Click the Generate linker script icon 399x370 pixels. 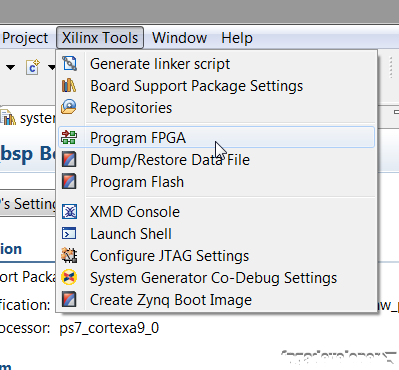click(69, 64)
